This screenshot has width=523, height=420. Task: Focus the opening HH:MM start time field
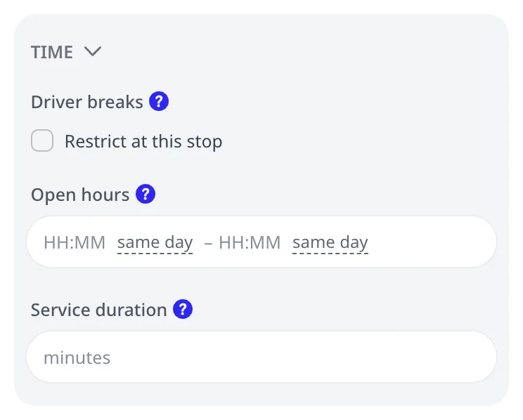[75, 242]
